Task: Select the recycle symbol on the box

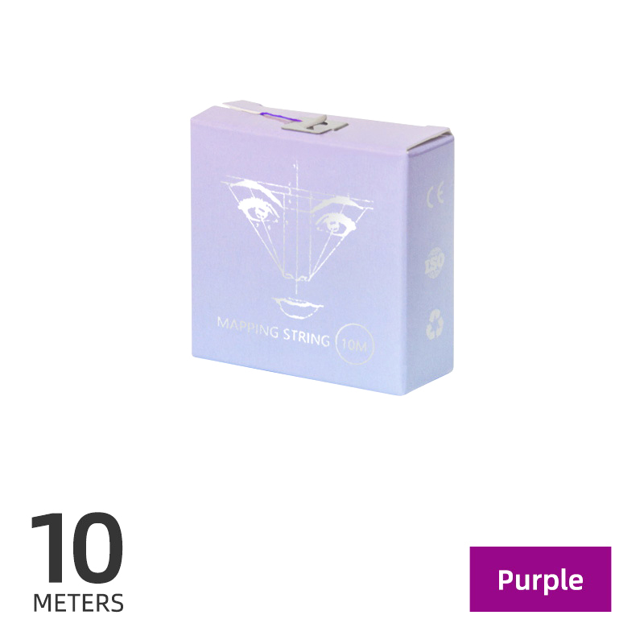Action: 435,324
